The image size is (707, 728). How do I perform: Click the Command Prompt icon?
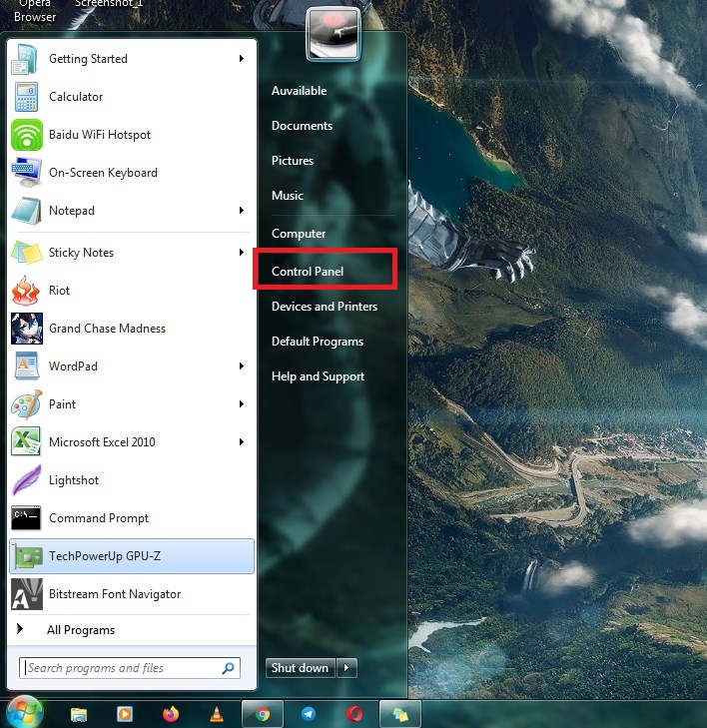[26, 517]
